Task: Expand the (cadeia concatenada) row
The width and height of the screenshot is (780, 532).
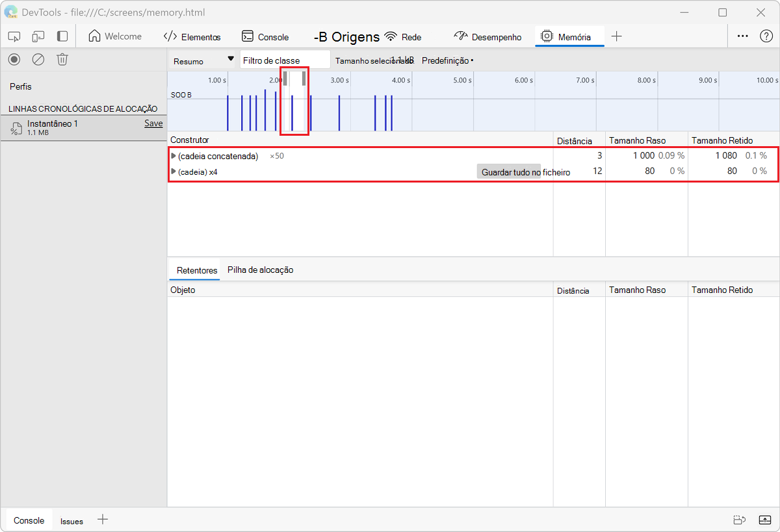Action: coord(174,156)
